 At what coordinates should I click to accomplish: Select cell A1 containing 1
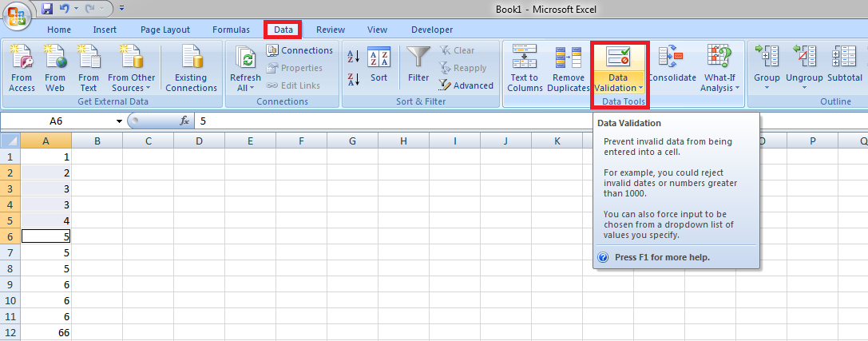tap(46, 157)
